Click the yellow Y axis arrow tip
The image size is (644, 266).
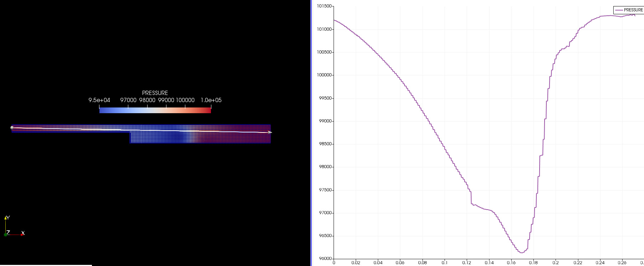tap(5, 217)
